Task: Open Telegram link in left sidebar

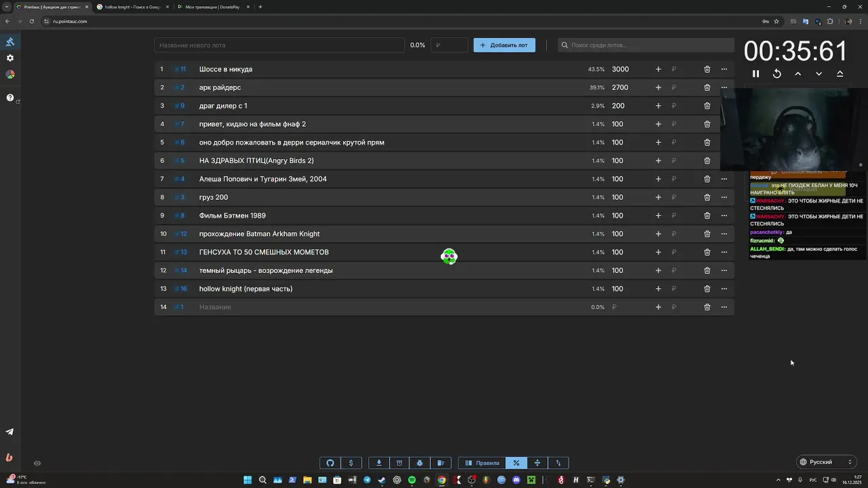Action: coord(9,432)
